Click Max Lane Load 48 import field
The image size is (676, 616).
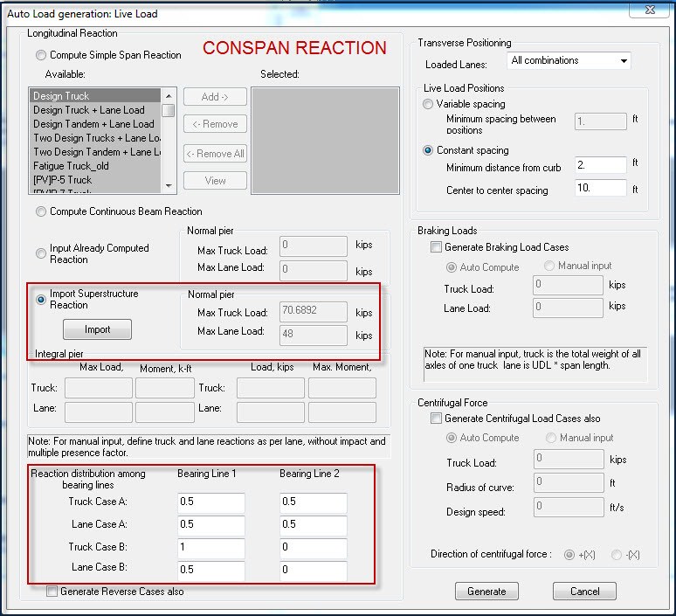pyautogui.click(x=314, y=335)
